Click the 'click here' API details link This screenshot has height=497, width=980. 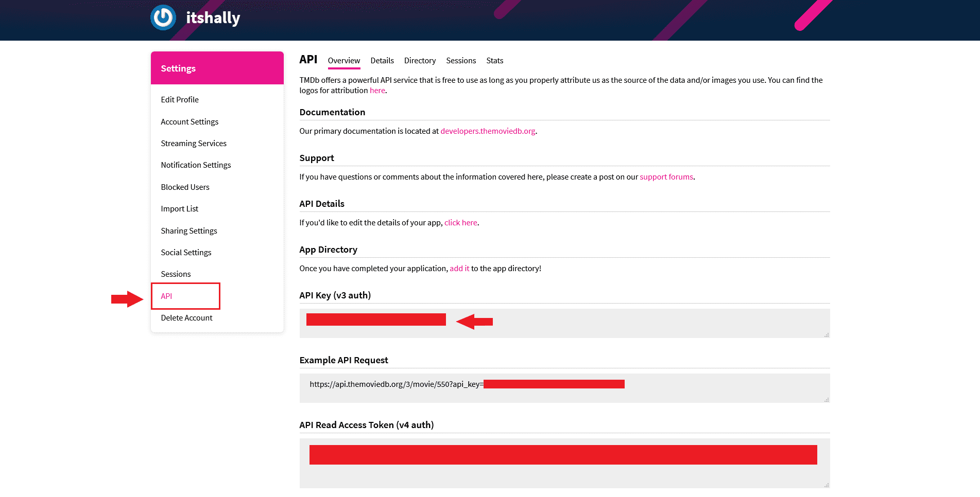[x=460, y=223]
